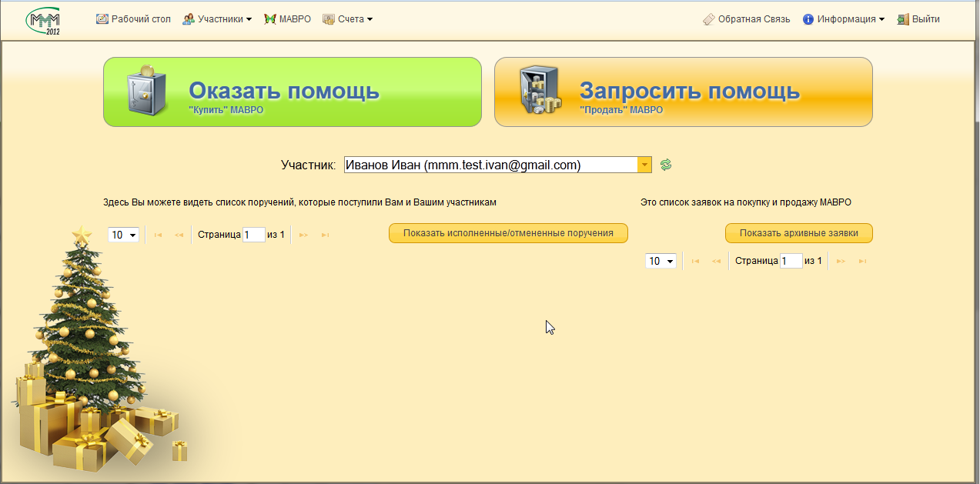This screenshot has height=484, width=980.
Task: Expand the Участники menu
Action: click(x=217, y=19)
